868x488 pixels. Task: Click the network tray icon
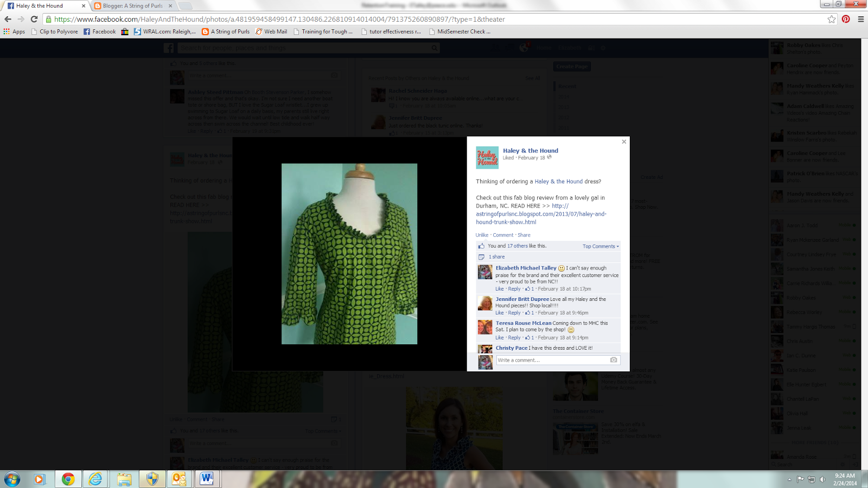coord(812,479)
